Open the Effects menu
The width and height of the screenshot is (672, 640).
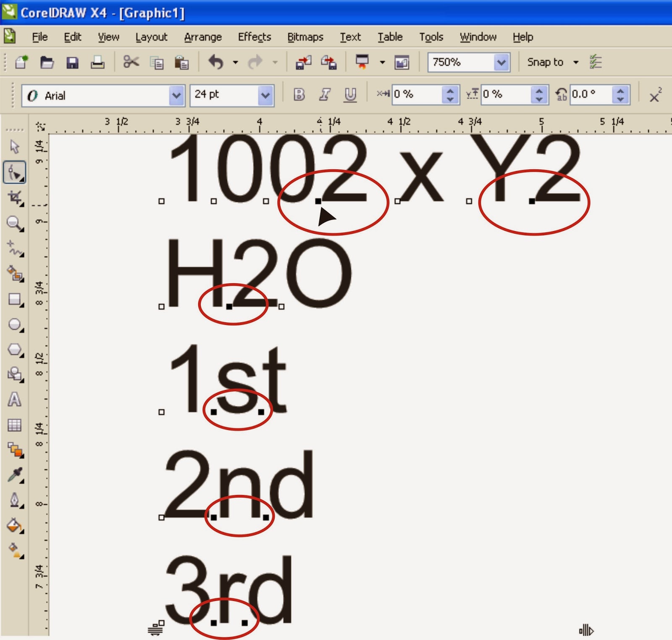(254, 37)
